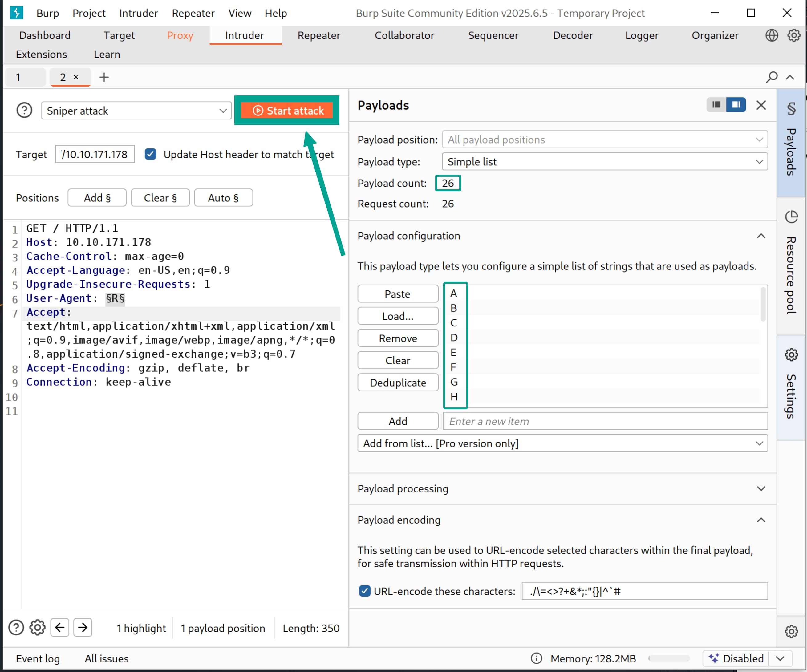807x672 pixels.
Task: Click the help icon beside attack type
Action: (x=24, y=111)
